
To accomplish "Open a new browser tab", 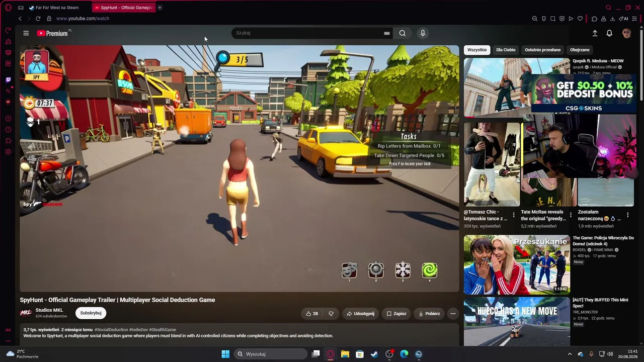I will coord(160,8).
